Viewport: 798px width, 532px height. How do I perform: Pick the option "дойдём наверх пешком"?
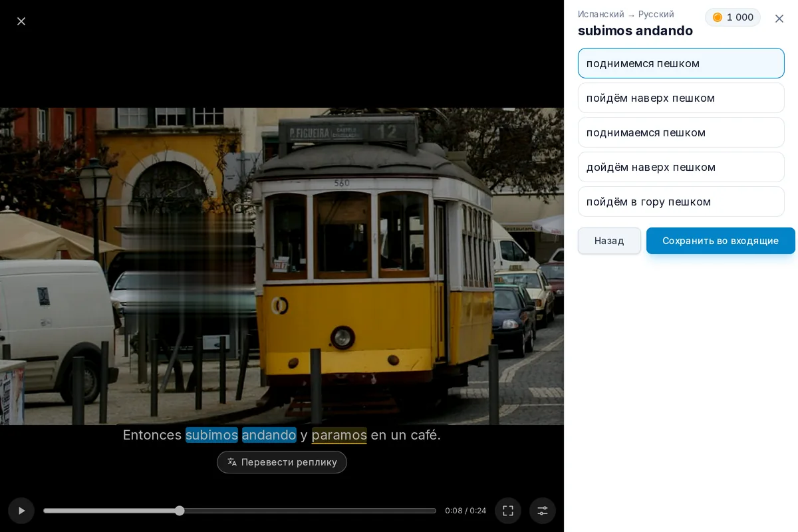pyautogui.click(x=681, y=167)
